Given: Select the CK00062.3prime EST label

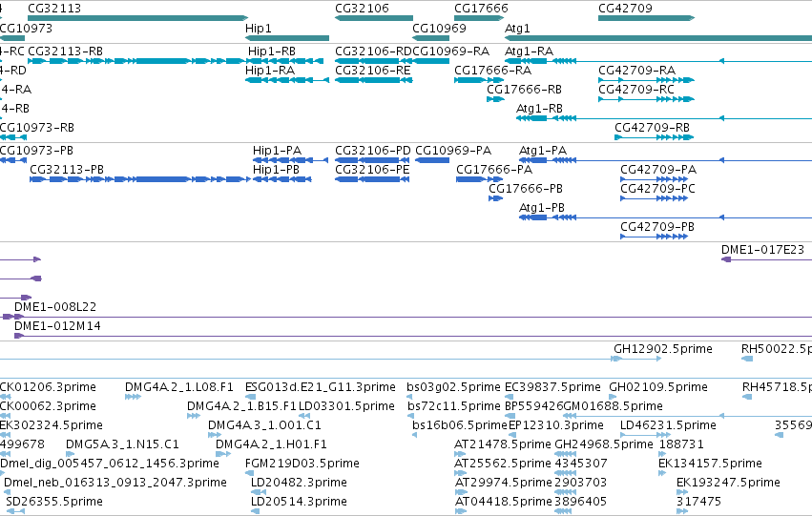Looking at the screenshot, I should click(x=48, y=406).
